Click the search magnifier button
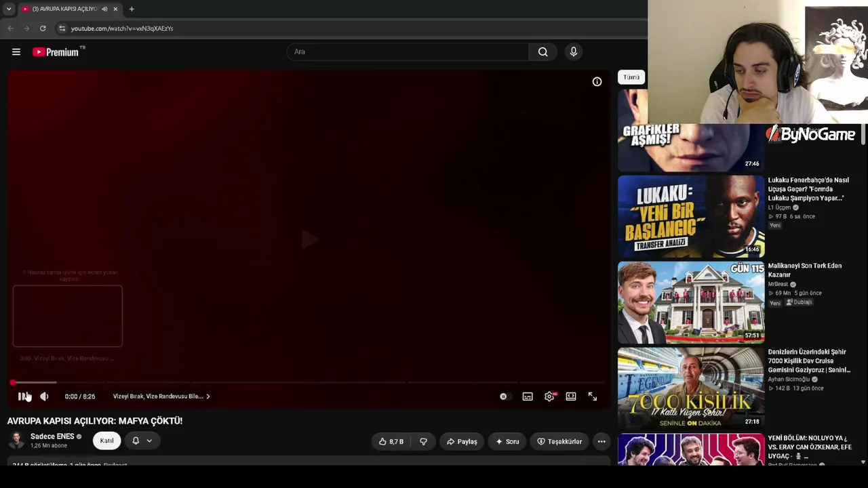Viewport: 868px width, 488px height. 542,52
